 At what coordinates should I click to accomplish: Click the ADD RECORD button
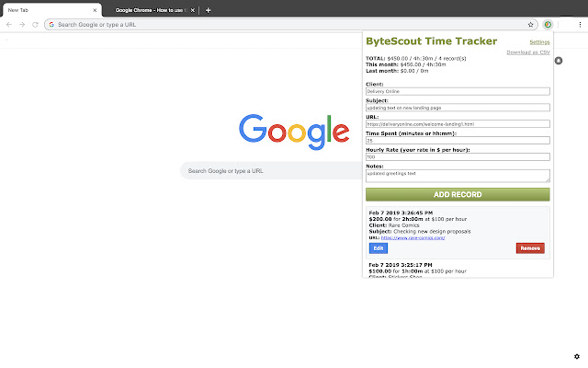pos(458,194)
